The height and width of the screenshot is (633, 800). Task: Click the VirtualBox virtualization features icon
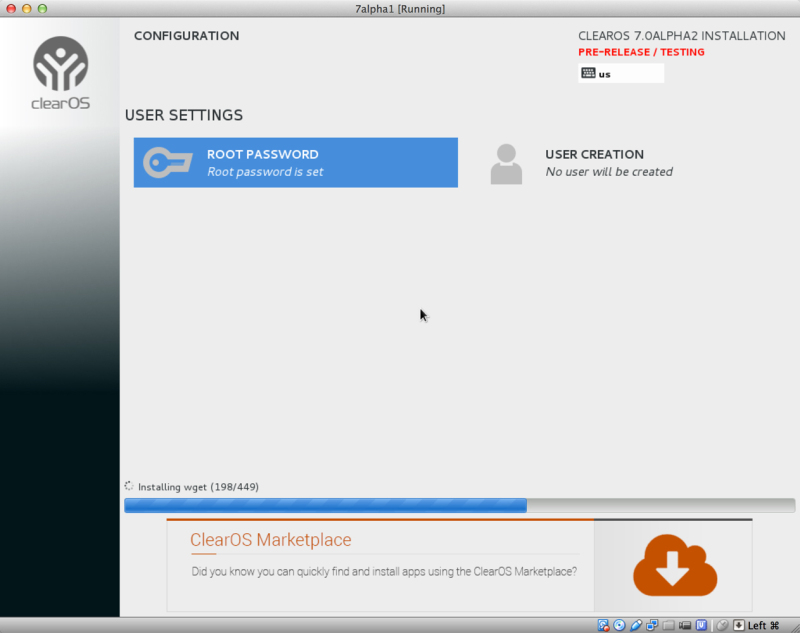click(702, 625)
